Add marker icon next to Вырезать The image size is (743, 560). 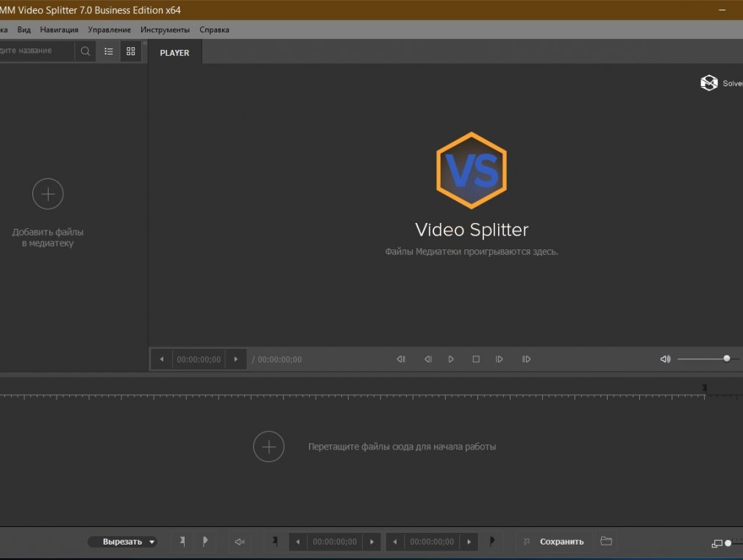pyautogui.click(x=182, y=542)
